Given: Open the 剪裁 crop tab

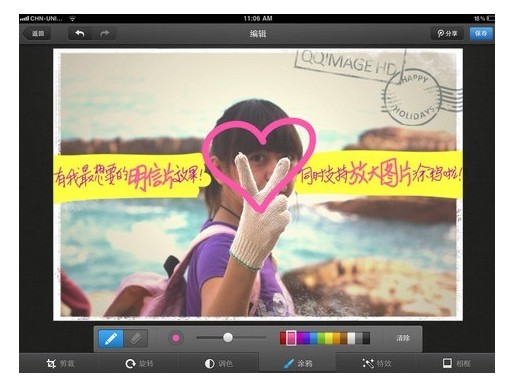Looking at the screenshot, I should coord(60,363).
